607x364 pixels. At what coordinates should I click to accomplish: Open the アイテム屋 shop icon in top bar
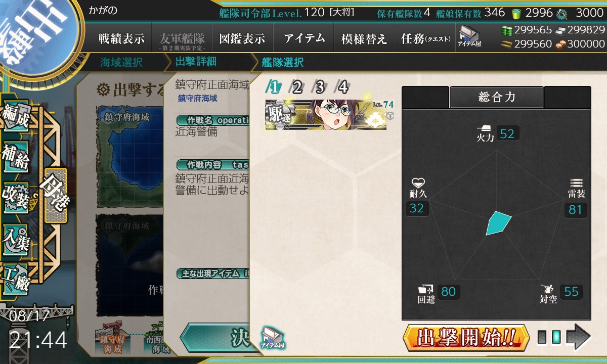[469, 36]
